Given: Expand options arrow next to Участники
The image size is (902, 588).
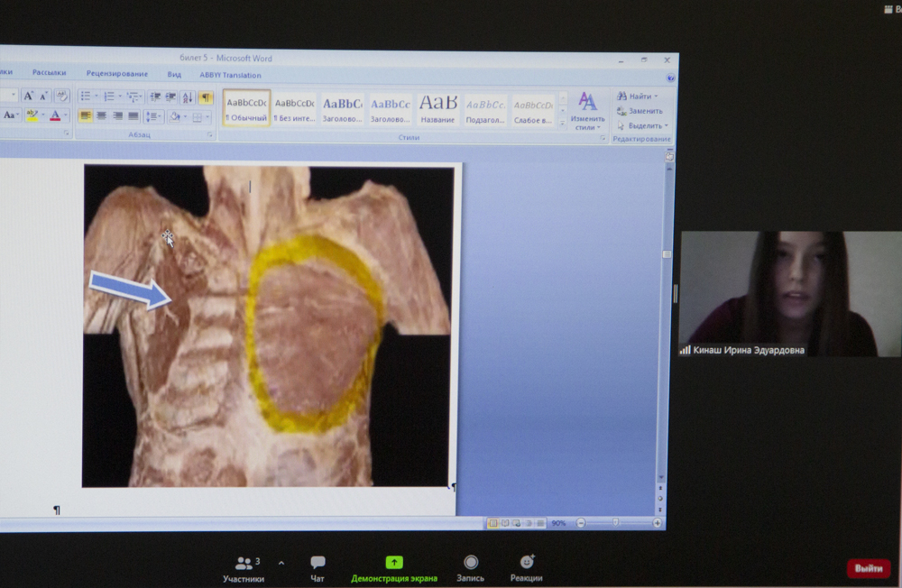Looking at the screenshot, I should pyautogui.click(x=281, y=563).
